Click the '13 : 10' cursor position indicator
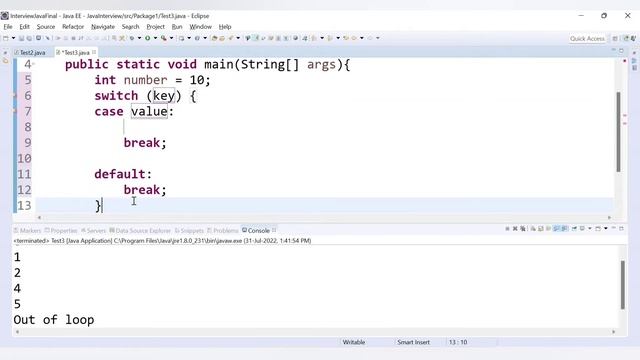The width and height of the screenshot is (640, 360). pos(458,342)
